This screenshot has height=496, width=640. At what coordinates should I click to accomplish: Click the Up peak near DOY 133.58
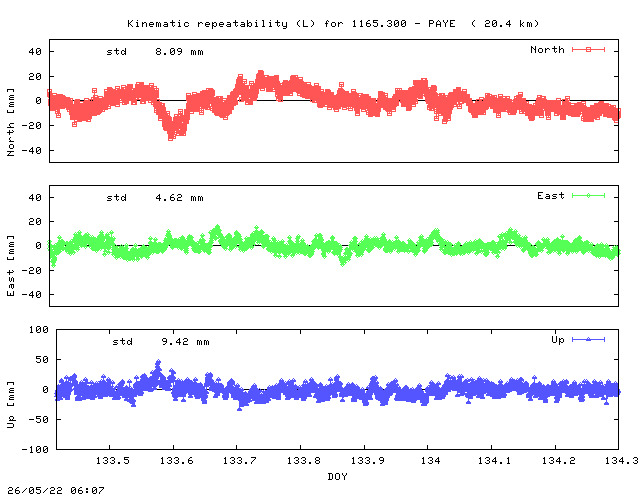coord(158,363)
